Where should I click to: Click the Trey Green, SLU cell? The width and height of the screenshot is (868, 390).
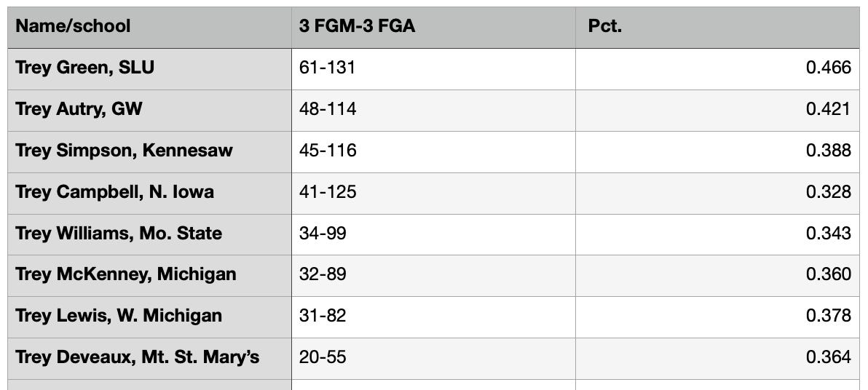tap(149, 69)
